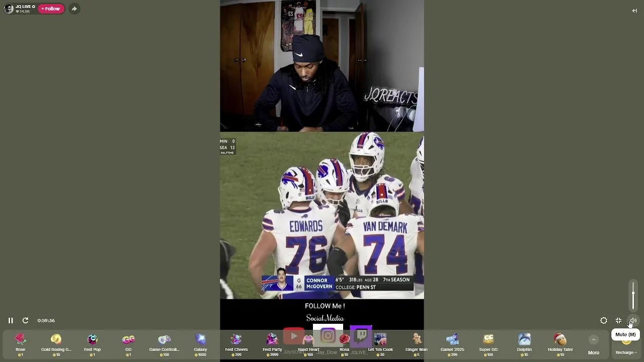The image size is (644, 362).
Task: Send the Dolphin gift
Action: (524, 345)
